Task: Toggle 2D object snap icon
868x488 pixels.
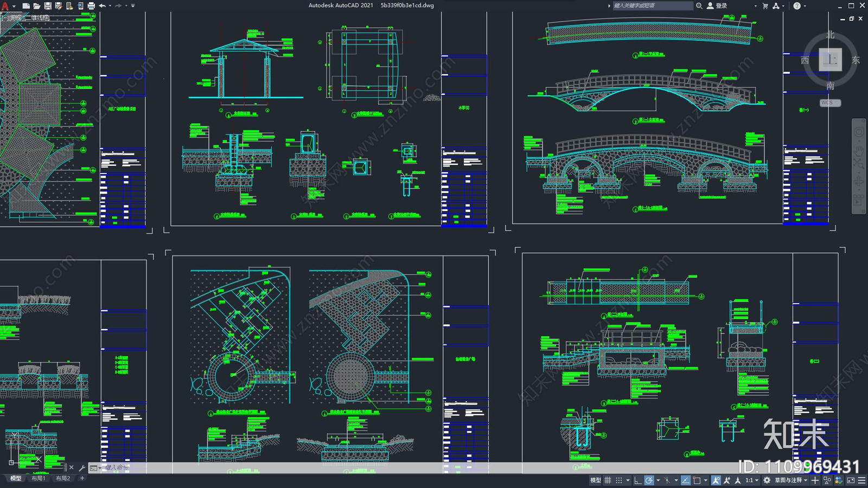Action: point(697,480)
